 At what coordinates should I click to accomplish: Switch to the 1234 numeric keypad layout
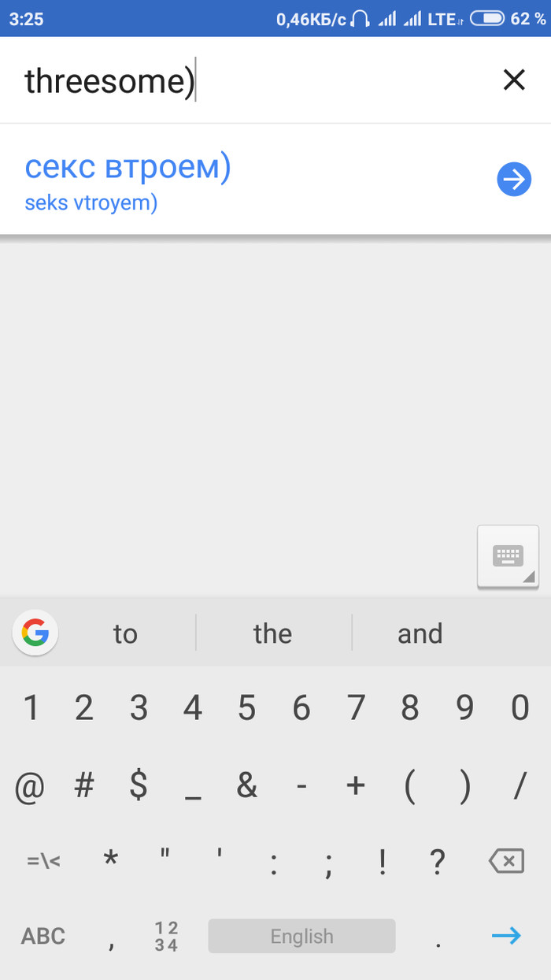click(x=166, y=936)
